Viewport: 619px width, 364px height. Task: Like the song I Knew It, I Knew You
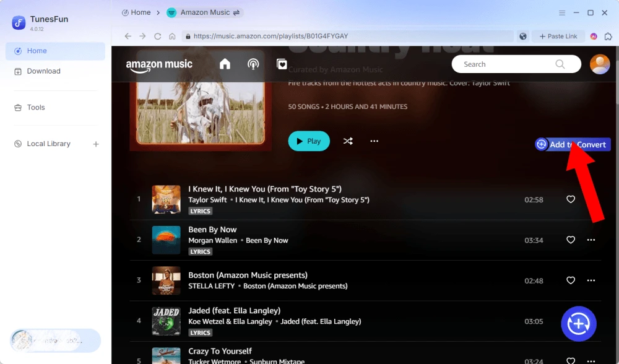(571, 199)
